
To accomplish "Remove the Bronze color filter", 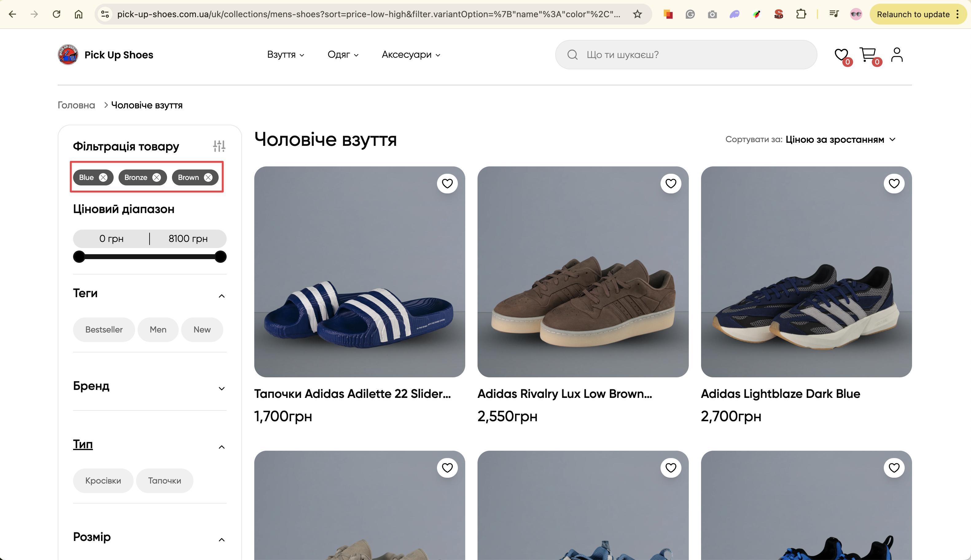I will 157,177.
